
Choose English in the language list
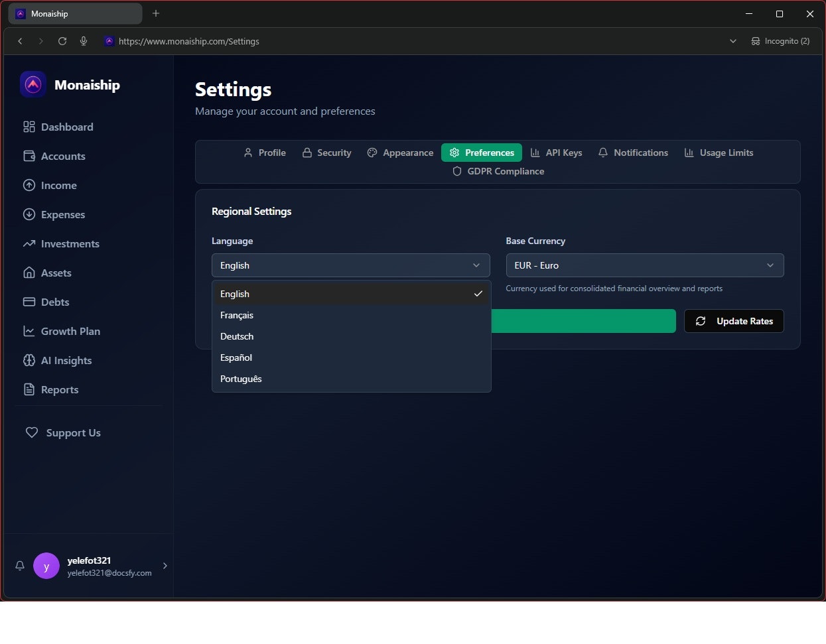point(352,294)
